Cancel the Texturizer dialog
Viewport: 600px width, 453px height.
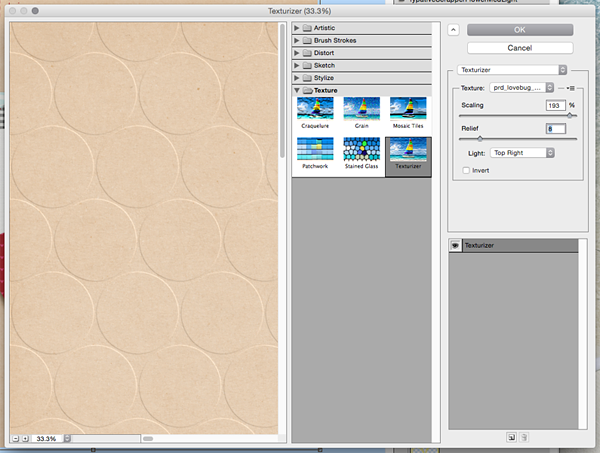tap(520, 48)
